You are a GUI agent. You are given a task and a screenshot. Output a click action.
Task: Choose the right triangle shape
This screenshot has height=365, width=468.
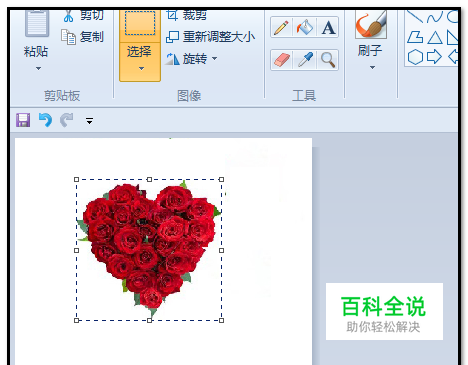click(452, 37)
